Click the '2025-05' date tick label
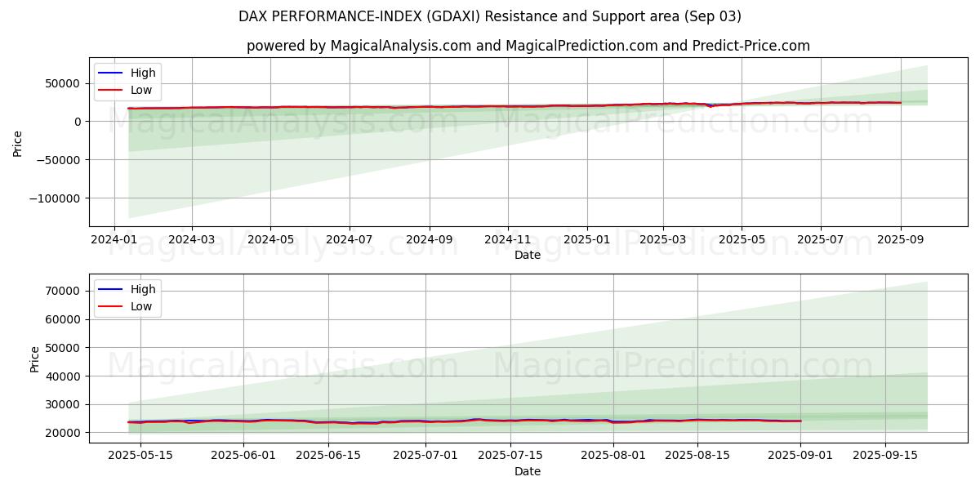980x490 pixels. pos(742,240)
